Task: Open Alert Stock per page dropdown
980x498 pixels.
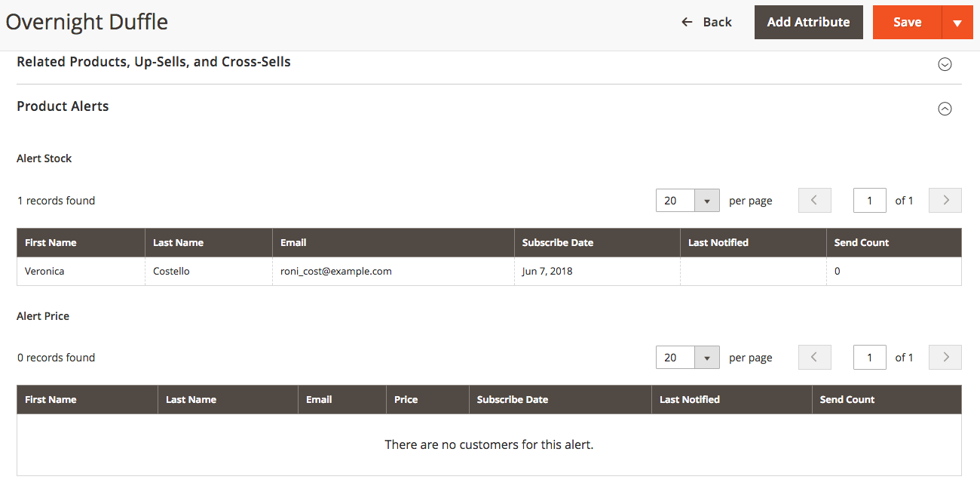Action: click(706, 201)
